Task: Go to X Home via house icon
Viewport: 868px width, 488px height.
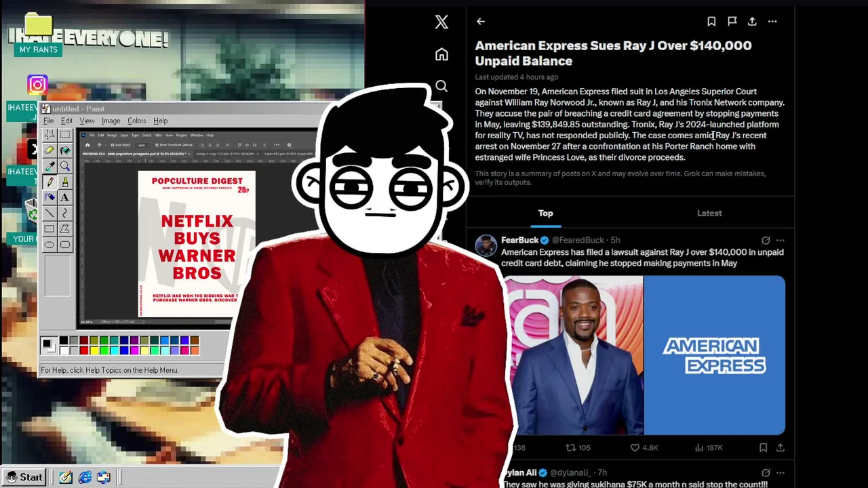Action: point(441,54)
